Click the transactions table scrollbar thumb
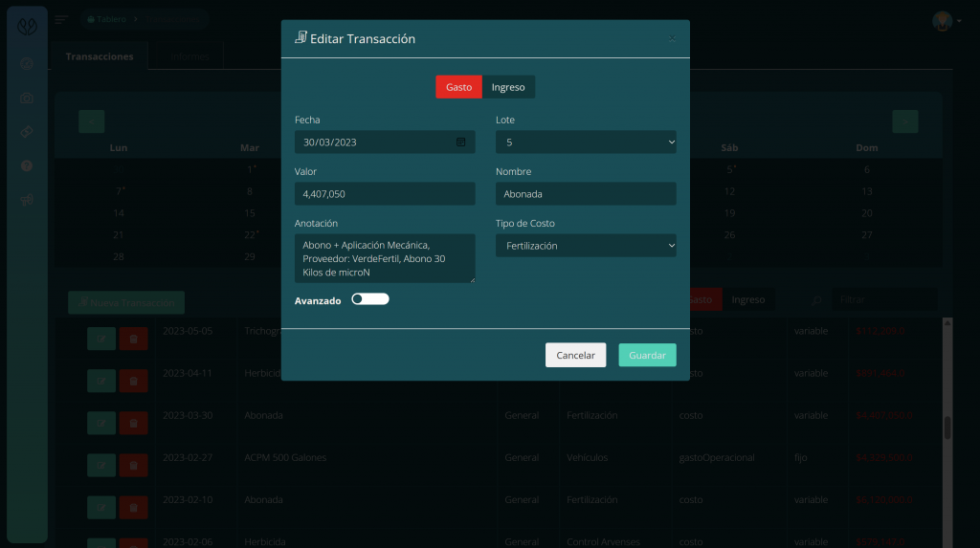The height and width of the screenshot is (548, 980). point(947,428)
